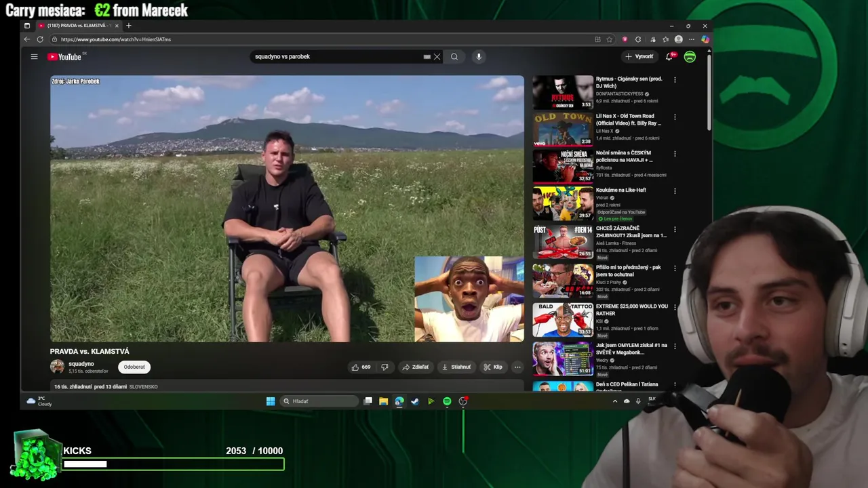This screenshot has width=868, height=488.
Task: Clear the search box with the X icon
Action: tap(437, 57)
